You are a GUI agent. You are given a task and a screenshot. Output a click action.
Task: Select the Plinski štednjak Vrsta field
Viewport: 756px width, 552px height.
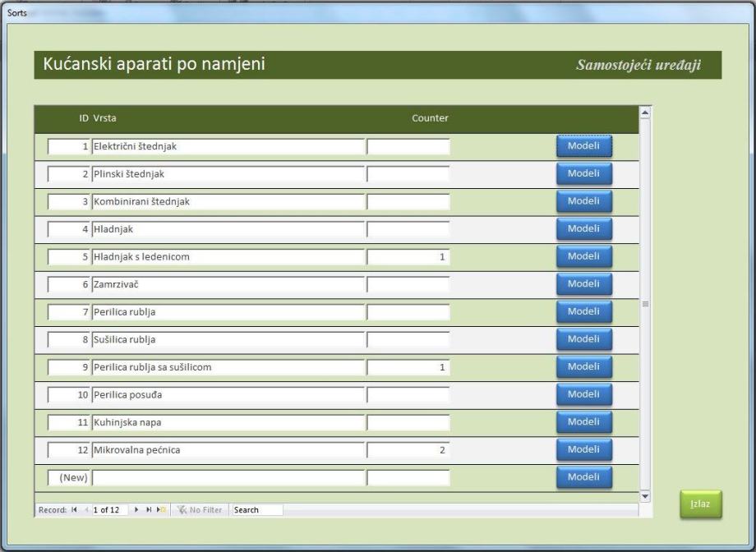228,174
